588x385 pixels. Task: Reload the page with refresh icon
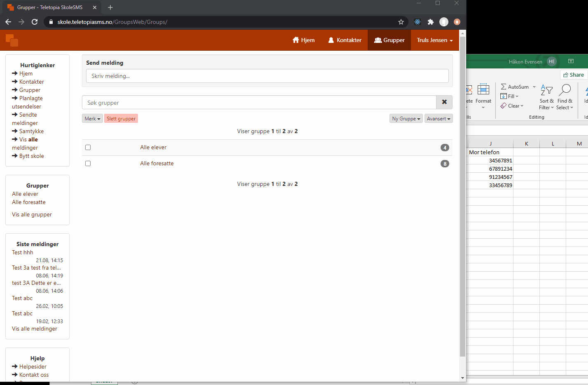coord(35,22)
